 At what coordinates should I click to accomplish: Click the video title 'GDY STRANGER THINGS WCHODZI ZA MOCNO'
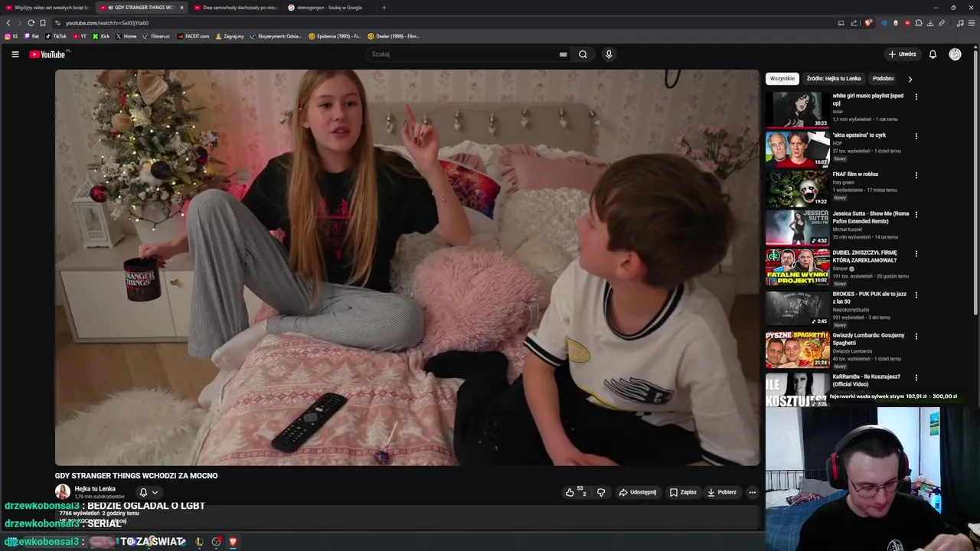pos(136,476)
